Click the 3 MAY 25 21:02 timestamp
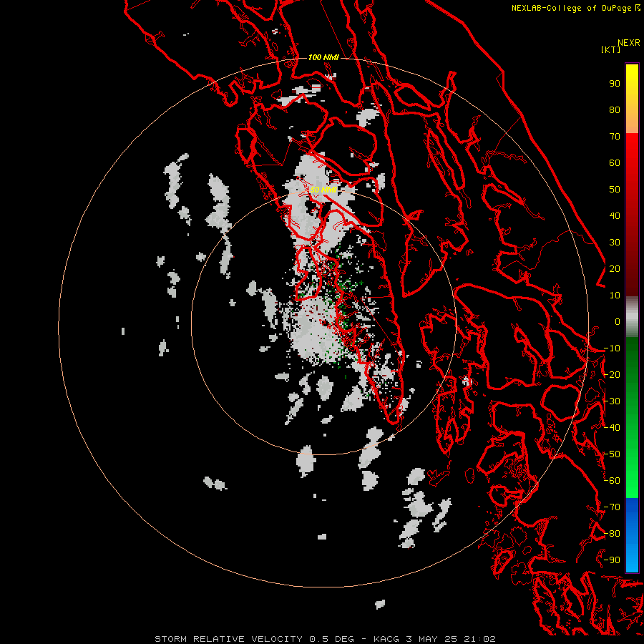644x644 pixels. point(451,639)
